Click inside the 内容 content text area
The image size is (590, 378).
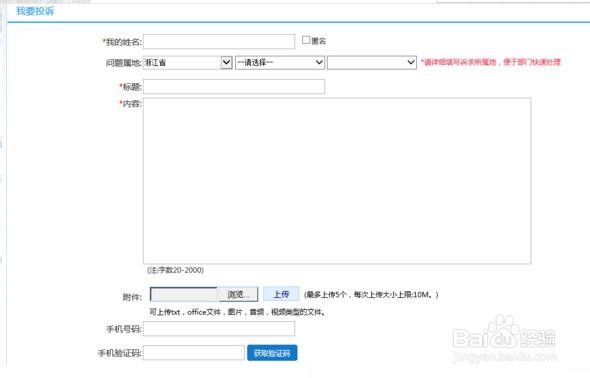pyautogui.click(x=337, y=181)
